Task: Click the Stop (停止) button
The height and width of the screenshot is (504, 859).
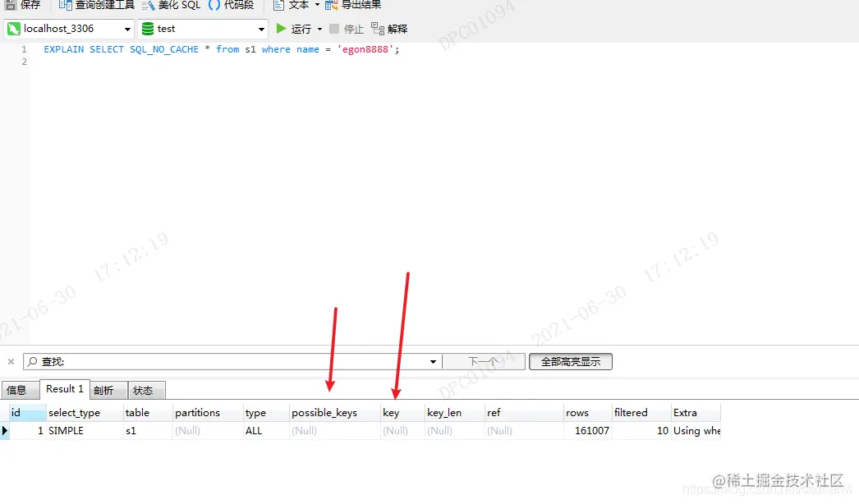Action: click(347, 29)
